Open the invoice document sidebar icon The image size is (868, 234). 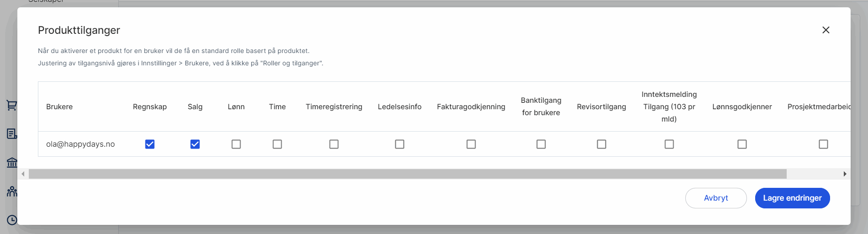(x=12, y=133)
